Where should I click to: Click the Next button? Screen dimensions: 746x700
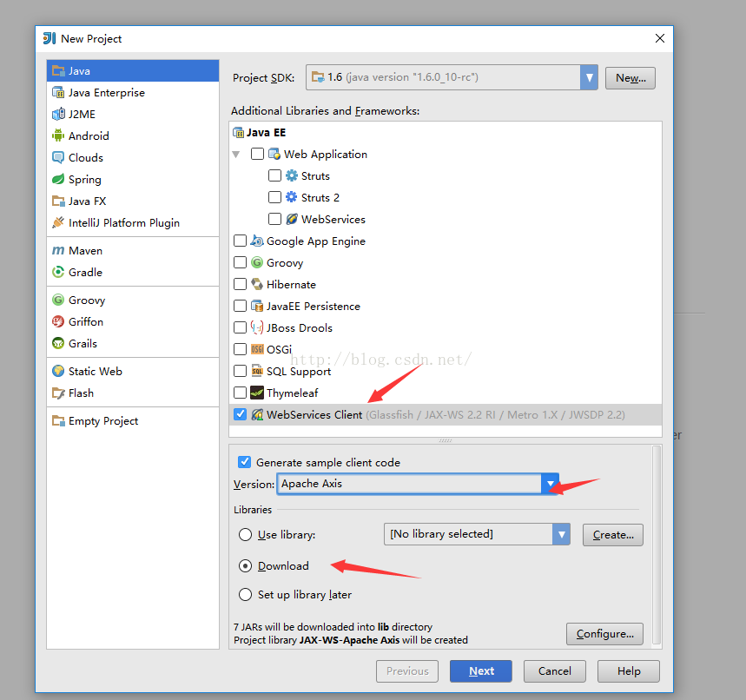(x=481, y=671)
